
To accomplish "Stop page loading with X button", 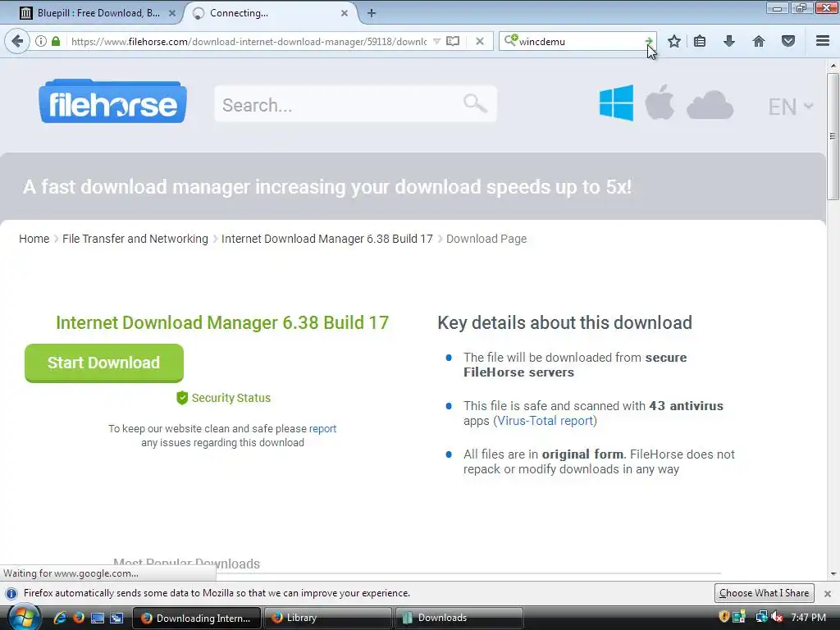I will pos(480,41).
